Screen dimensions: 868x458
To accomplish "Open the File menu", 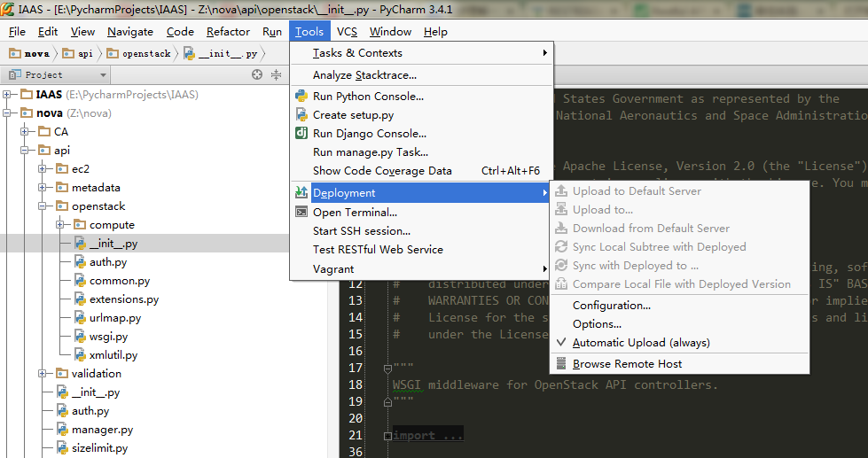I will coord(17,32).
